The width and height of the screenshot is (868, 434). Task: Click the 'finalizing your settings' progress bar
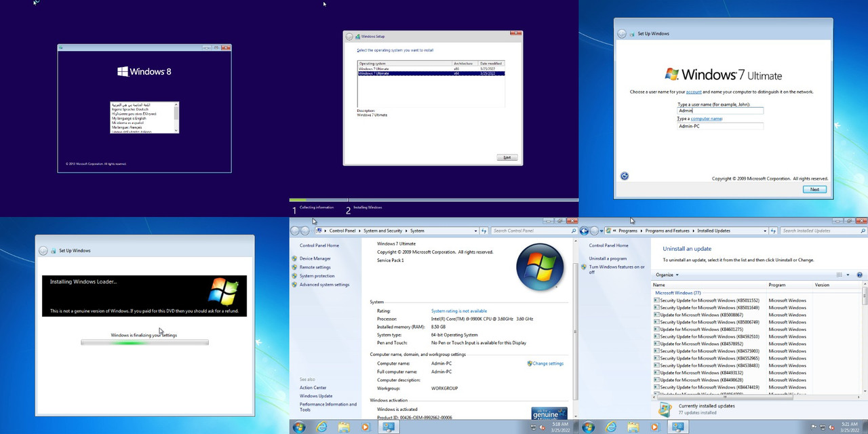(x=144, y=342)
